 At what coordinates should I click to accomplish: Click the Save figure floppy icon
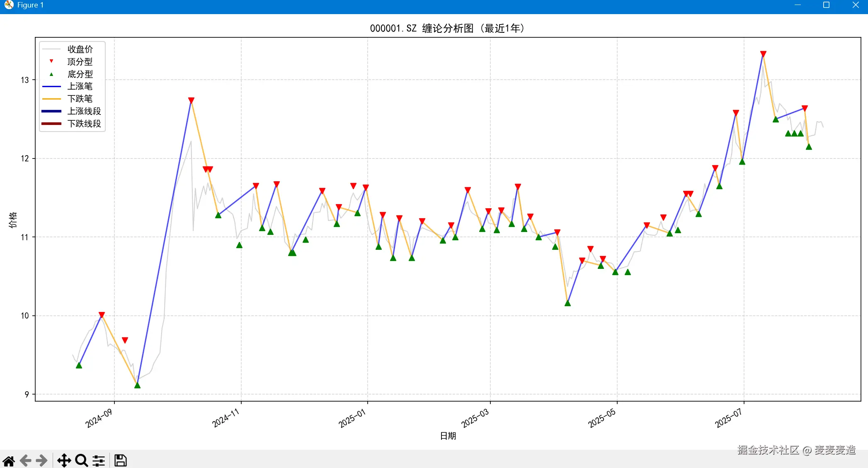[121, 461]
